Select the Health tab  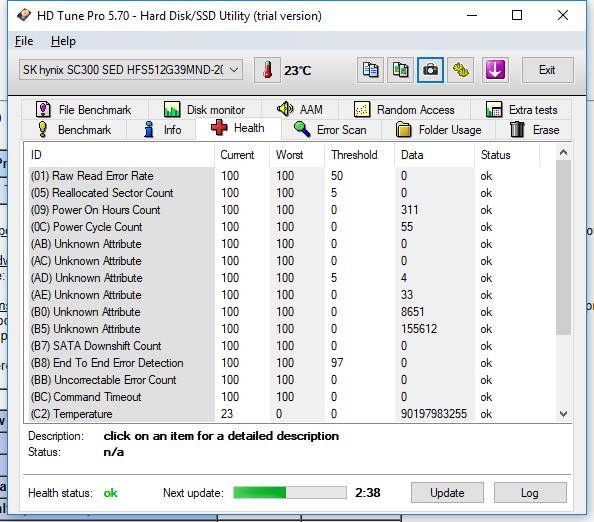pyautogui.click(x=238, y=128)
